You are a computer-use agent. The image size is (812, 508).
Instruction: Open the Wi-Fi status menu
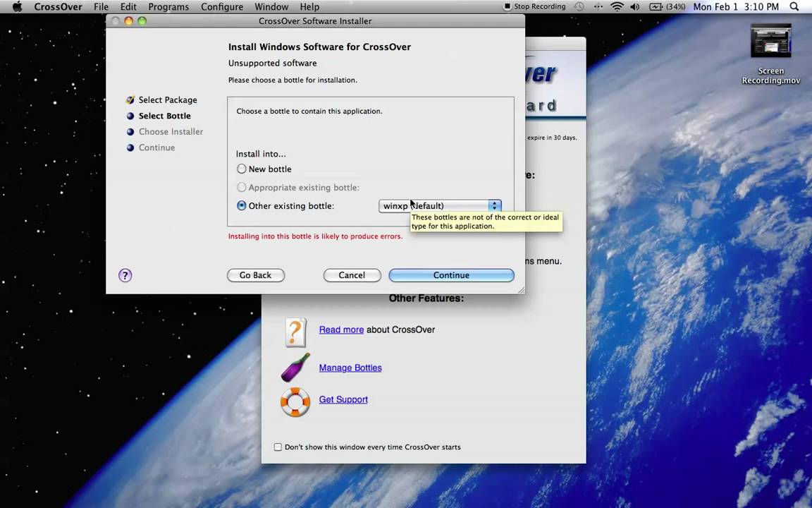point(617,7)
